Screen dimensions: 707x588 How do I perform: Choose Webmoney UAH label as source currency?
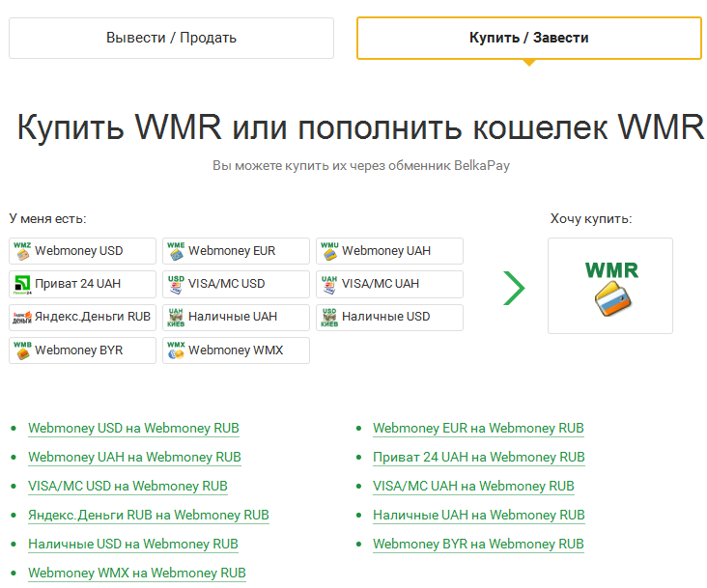pos(386,251)
